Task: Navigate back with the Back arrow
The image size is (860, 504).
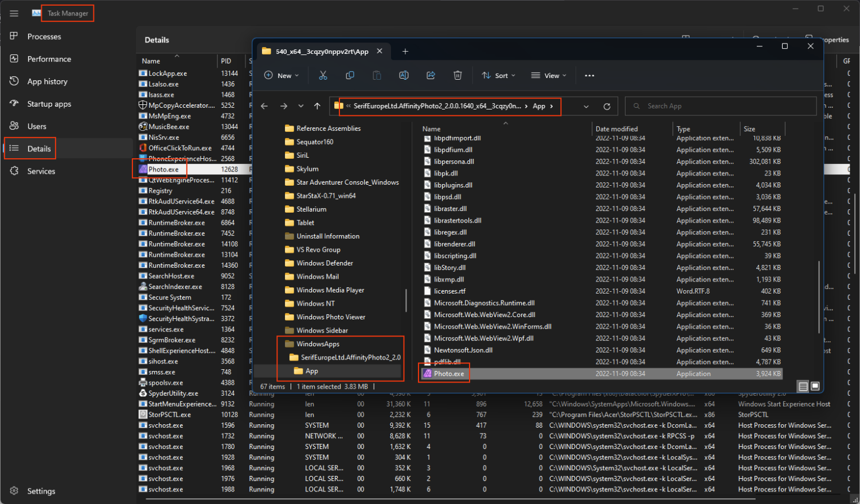Action: (x=264, y=106)
